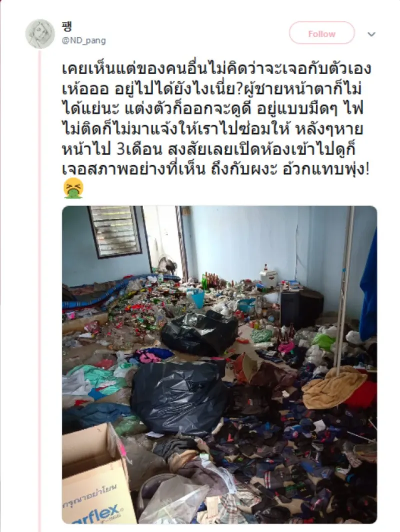Screen dimensions: 400x532
Task: Expand the tweet options chevron menu
Action: coord(371,34)
